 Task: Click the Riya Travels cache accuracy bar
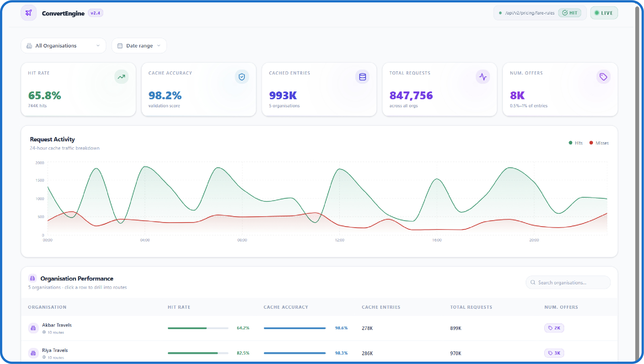pyautogui.click(x=295, y=353)
